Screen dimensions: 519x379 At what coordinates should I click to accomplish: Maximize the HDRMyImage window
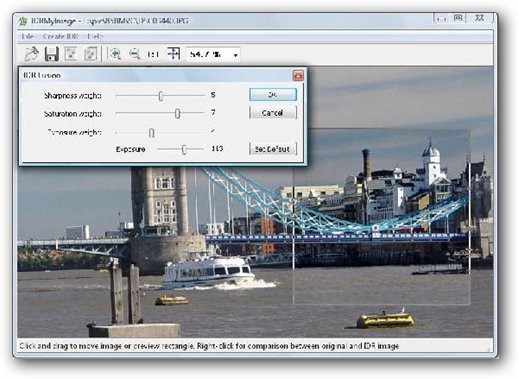pyautogui.click(x=458, y=18)
